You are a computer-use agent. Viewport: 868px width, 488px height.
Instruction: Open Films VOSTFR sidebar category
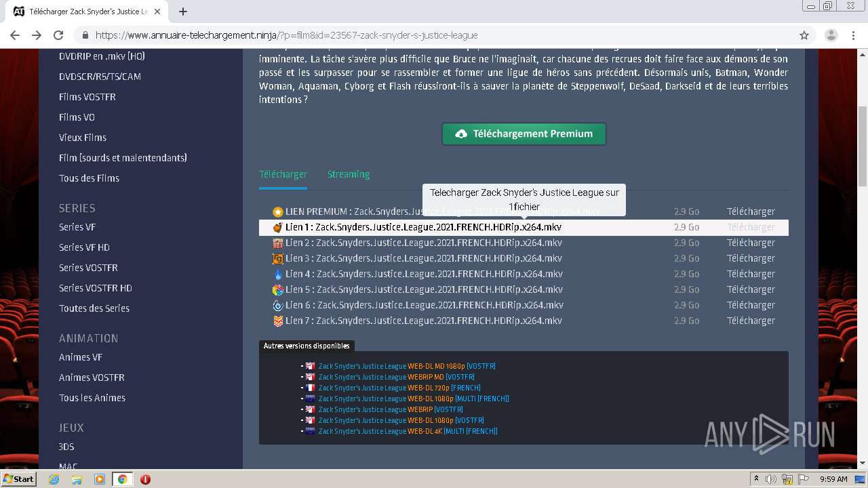tap(87, 97)
